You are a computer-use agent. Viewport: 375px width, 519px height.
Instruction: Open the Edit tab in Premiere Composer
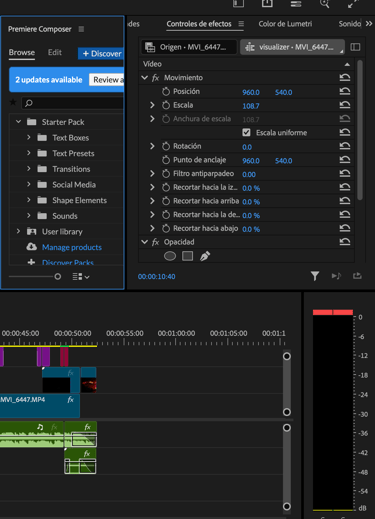coord(55,52)
